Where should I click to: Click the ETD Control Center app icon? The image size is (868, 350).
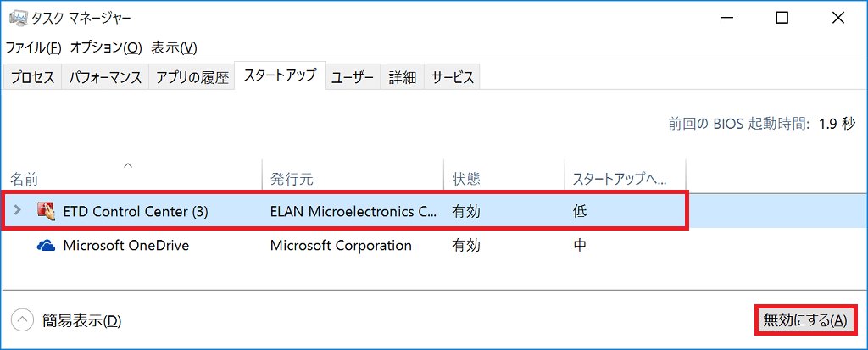point(47,210)
